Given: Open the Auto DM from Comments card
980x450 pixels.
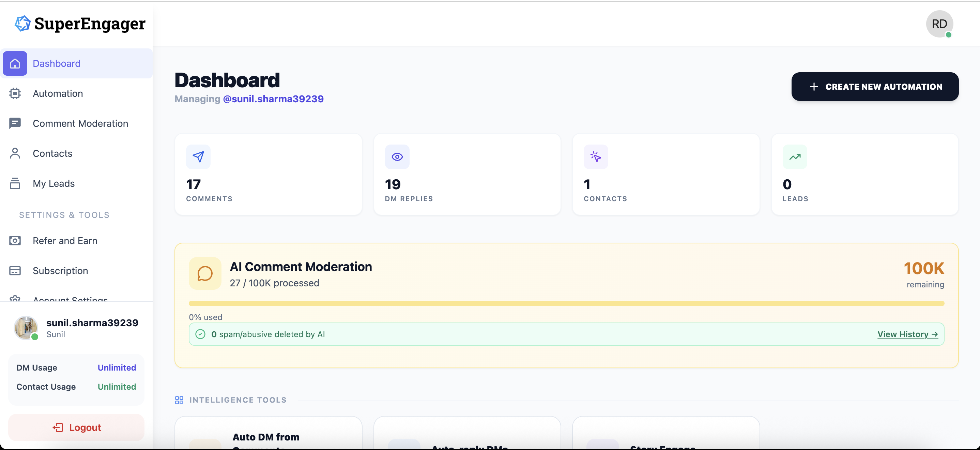Looking at the screenshot, I should (268, 433).
